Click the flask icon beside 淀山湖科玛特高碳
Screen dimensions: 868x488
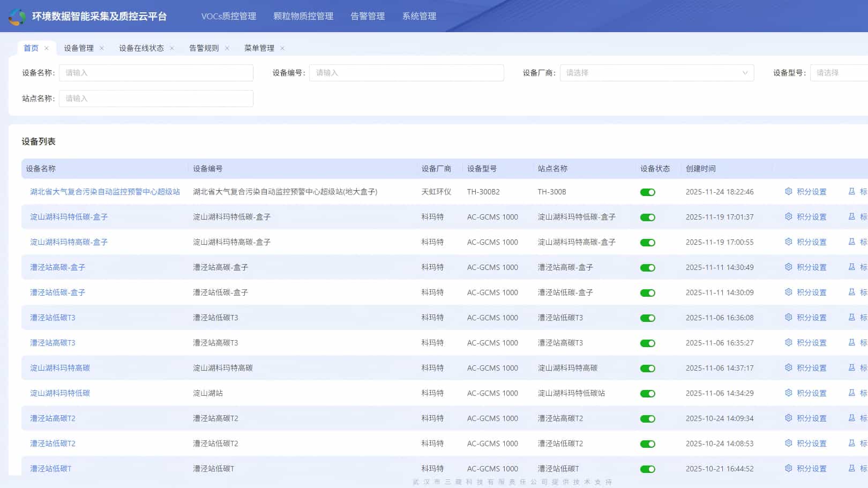852,368
